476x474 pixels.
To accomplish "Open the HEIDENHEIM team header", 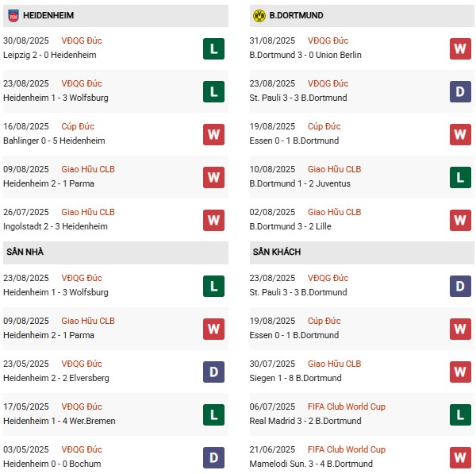I will click(x=116, y=16).
